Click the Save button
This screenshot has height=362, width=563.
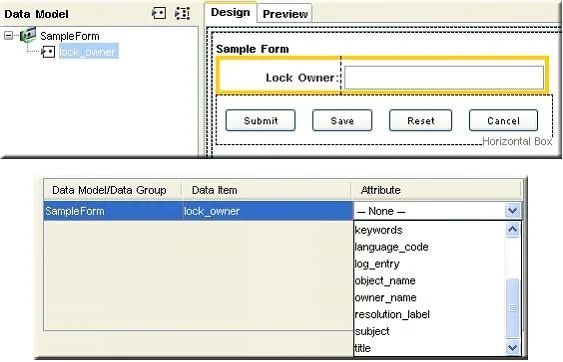coord(342,120)
